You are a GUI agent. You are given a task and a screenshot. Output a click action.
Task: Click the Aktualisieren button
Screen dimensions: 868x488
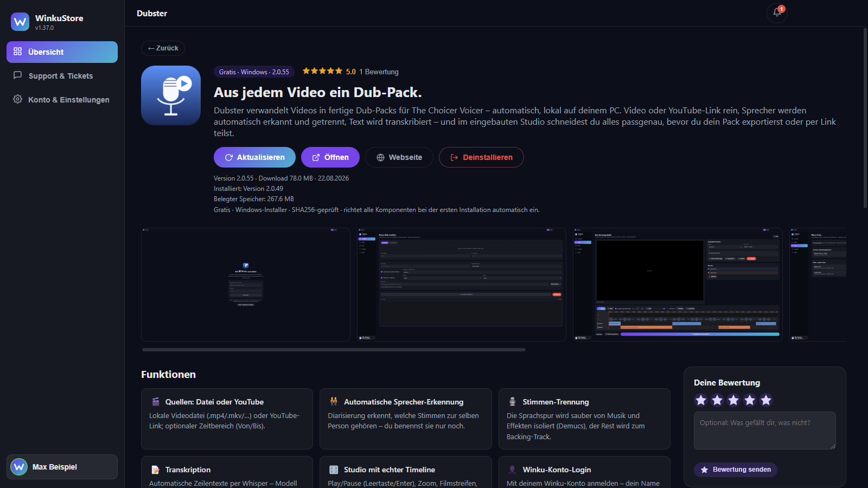coord(254,157)
